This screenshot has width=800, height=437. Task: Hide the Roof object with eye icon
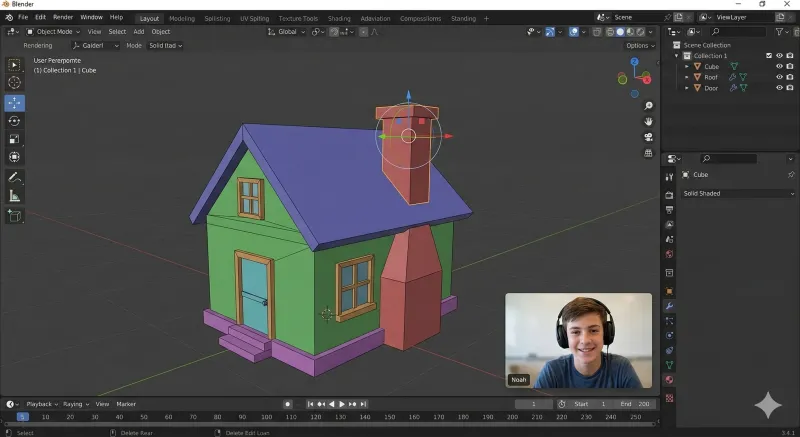point(779,77)
